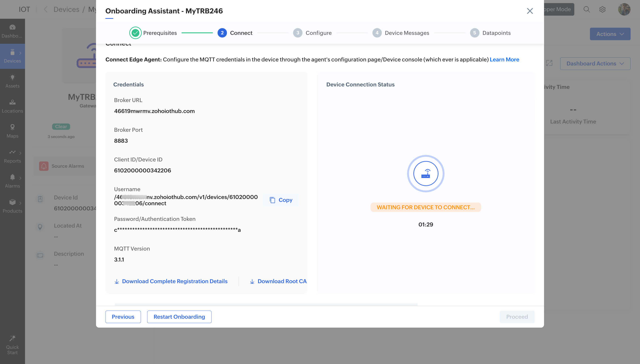Open the Dashboard Actions dropdown
This screenshot has height=364, width=640.
point(595,63)
